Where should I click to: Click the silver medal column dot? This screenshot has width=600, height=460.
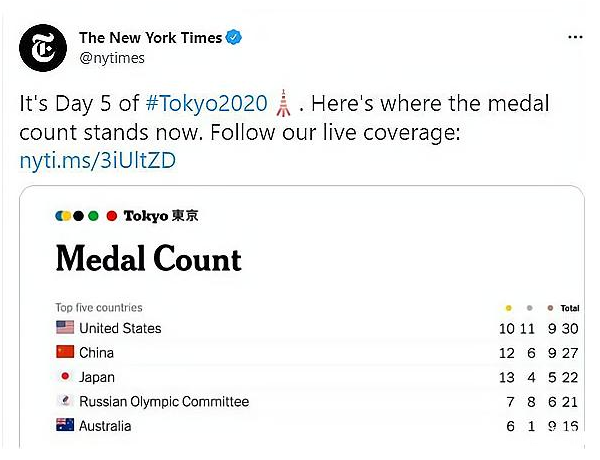point(530,308)
